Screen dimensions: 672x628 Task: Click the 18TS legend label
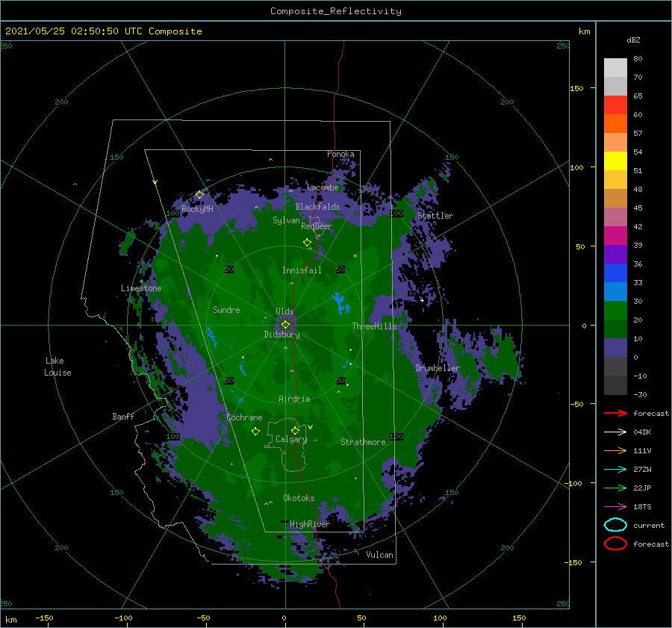[642, 507]
